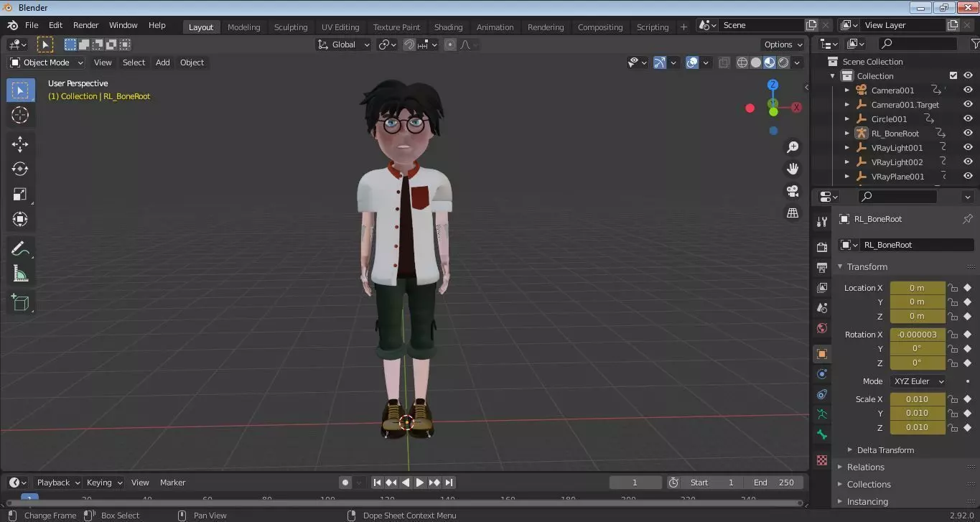Open the Object Mode dropdown
980x522 pixels.
(47, 62)
